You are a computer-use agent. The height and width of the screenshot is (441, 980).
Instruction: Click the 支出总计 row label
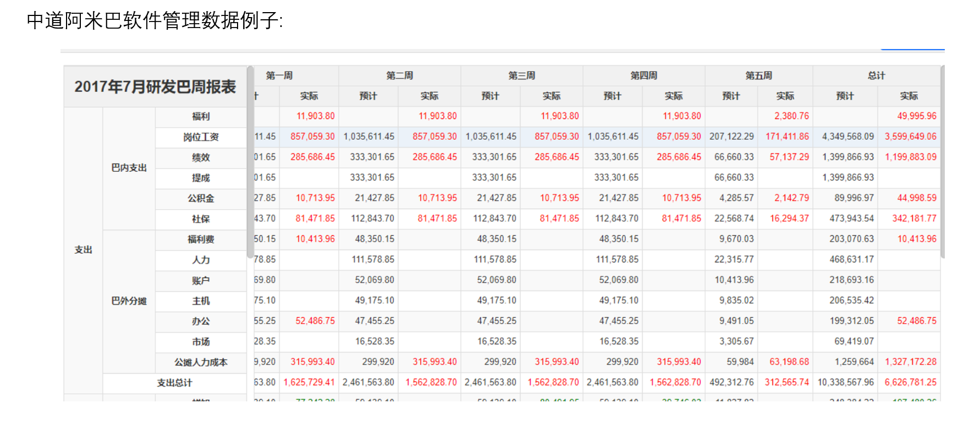tap(174, 383)
